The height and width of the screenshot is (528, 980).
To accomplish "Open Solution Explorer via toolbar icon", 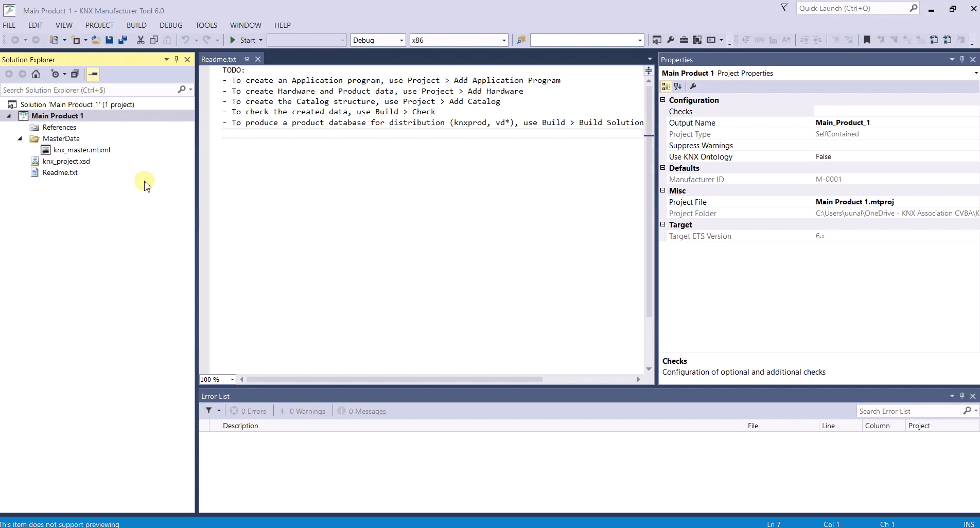I will (x=657, y=40).
